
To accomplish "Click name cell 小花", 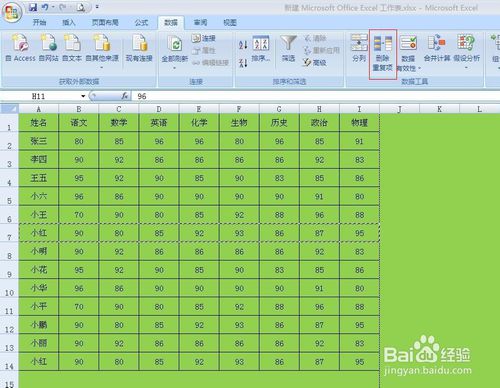I will [x=39, y=270].
